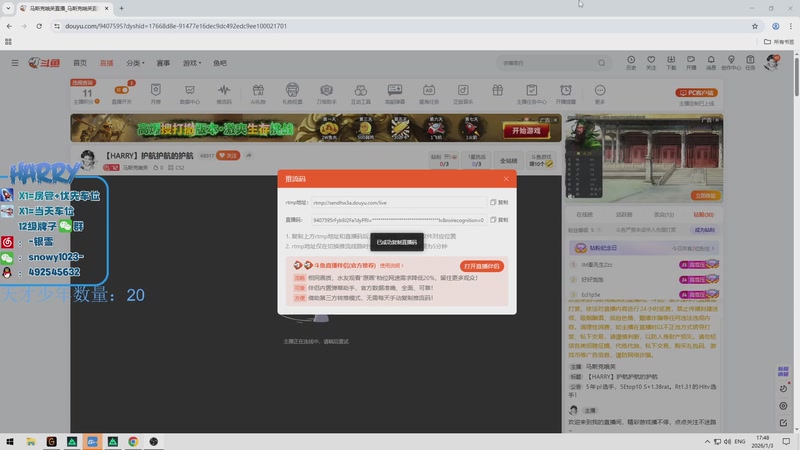800x450 pixels.
Task: Close the right-side game advertisement
Action: pos(717,120)
